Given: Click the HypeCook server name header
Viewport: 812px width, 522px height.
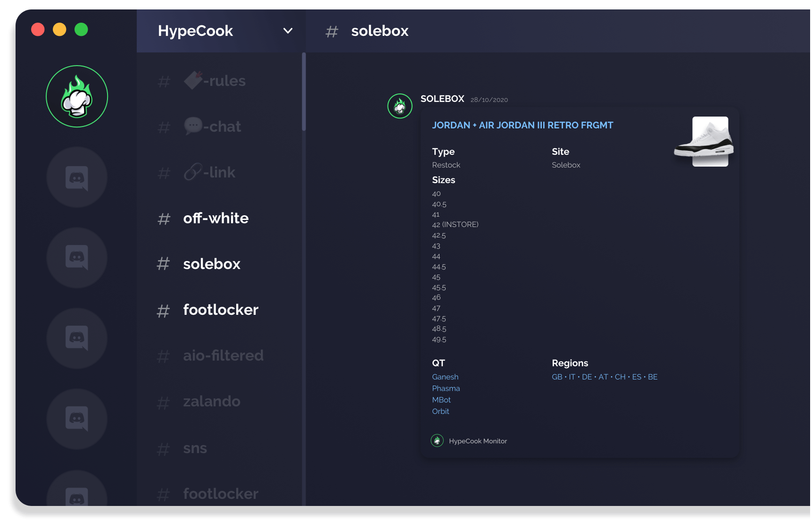Looking at the screenshot, I should click(x=195, y=31).
